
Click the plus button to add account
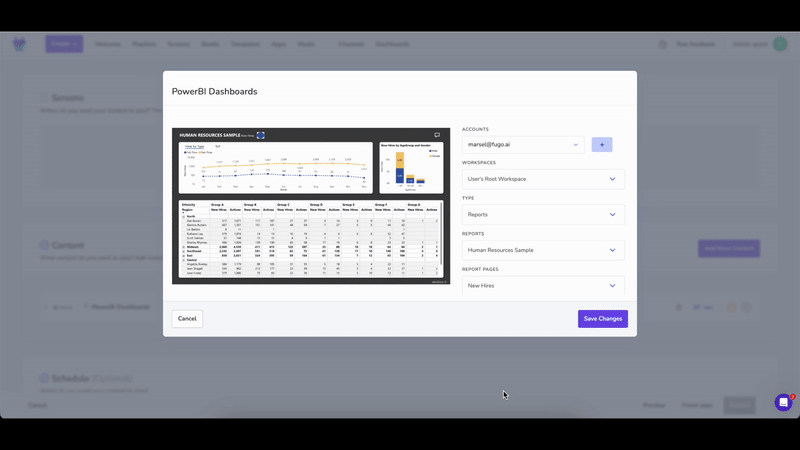(x=602, y=144)
